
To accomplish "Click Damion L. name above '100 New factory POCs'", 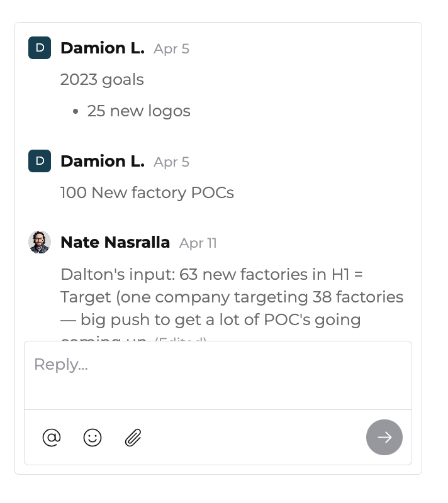I will tap(102, 161).
